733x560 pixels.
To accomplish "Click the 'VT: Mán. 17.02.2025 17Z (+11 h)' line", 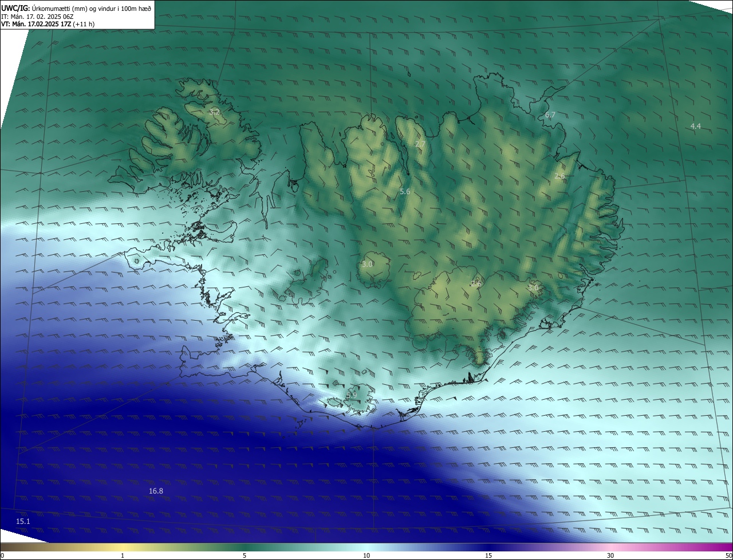I will coord(48,24).
